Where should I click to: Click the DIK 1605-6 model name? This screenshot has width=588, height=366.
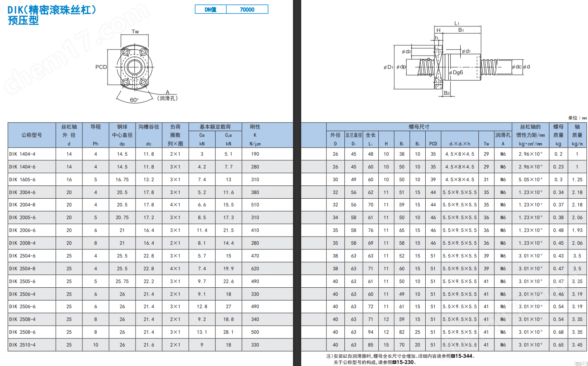click(x=22, y=180)
